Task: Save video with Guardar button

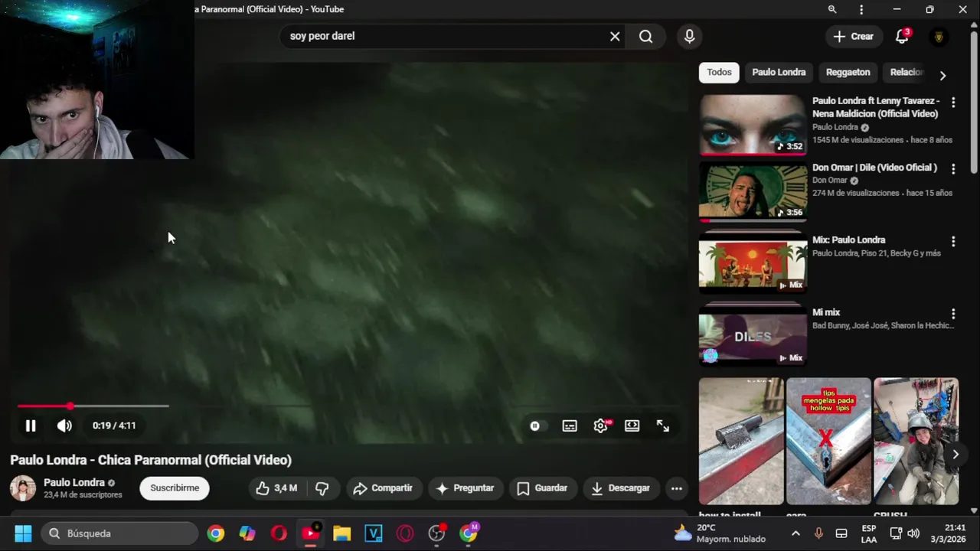Action: point(542,488)
